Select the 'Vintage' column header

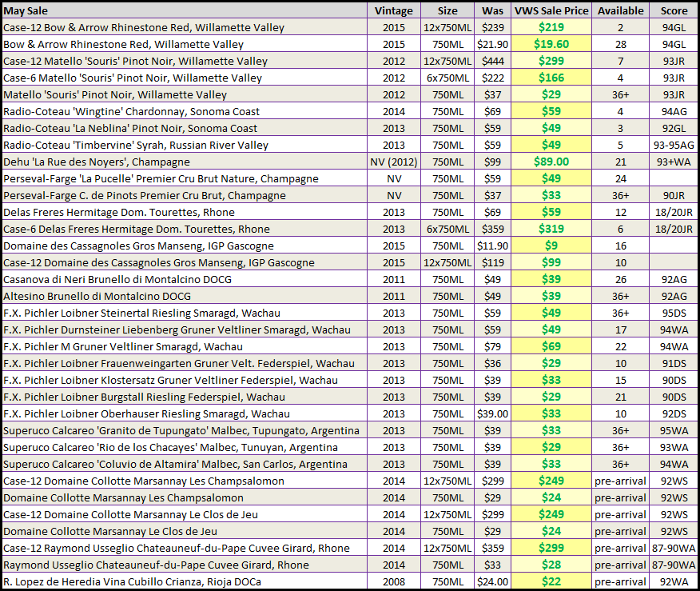394,10
